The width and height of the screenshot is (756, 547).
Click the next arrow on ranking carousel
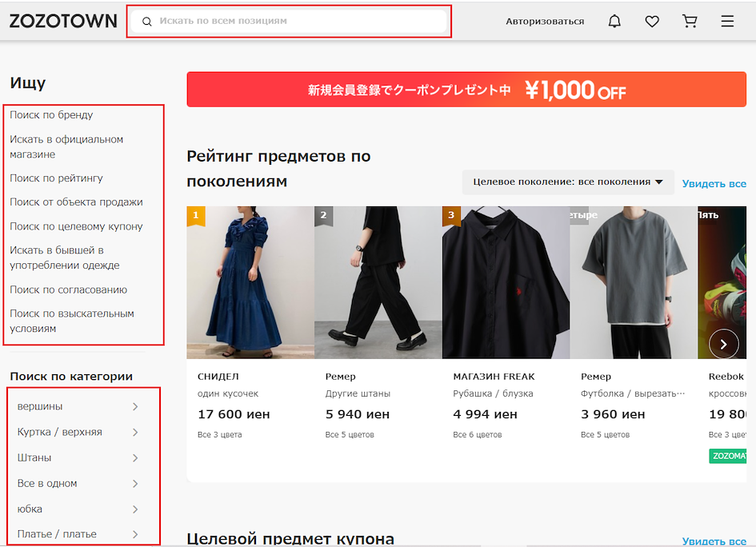[x=724, y=344]
